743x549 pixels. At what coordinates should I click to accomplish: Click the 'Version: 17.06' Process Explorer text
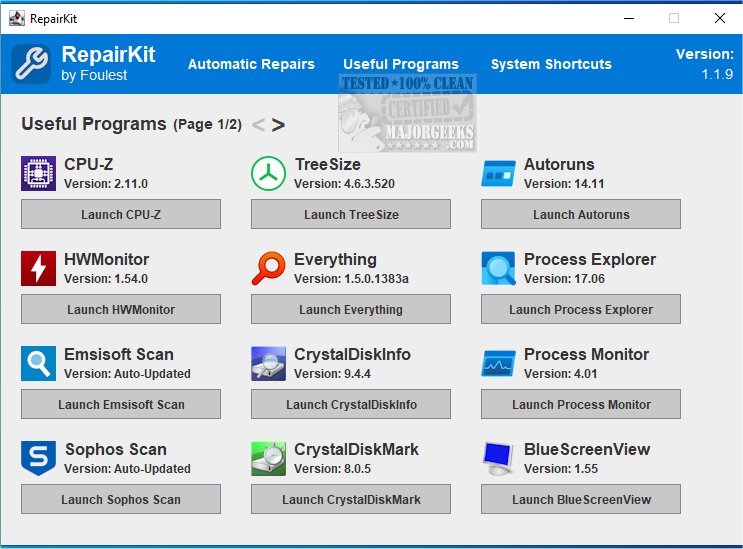point(564,279)
